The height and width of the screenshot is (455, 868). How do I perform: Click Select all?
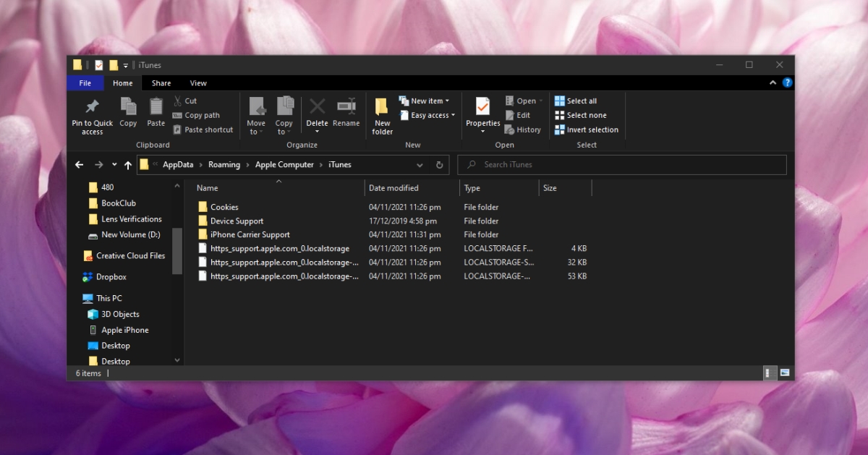tap(576, 101)
